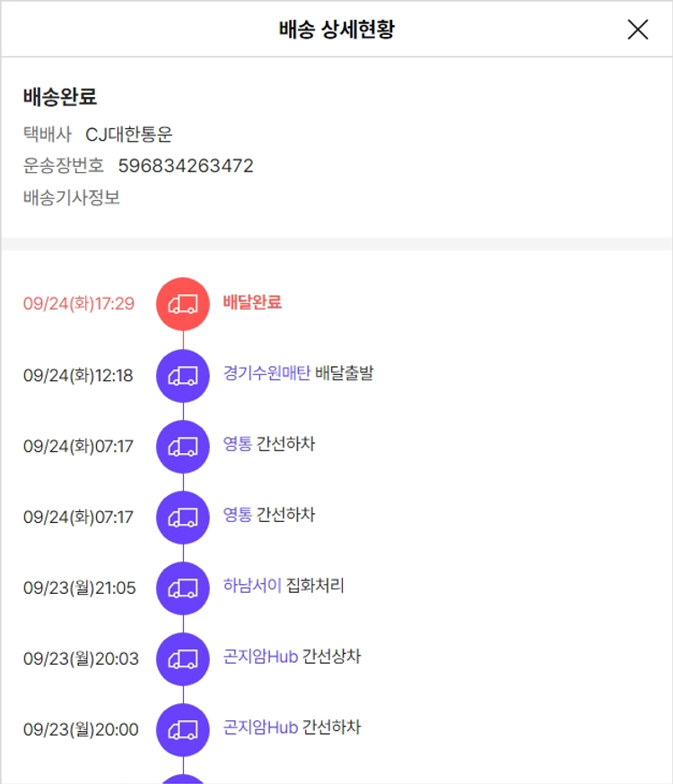Click the truck icon beside 곤지암Hub 간선상차
Image resolution: width=673 pixels, height=784 pixels.
pyautogui.click(x=183, y=658)
